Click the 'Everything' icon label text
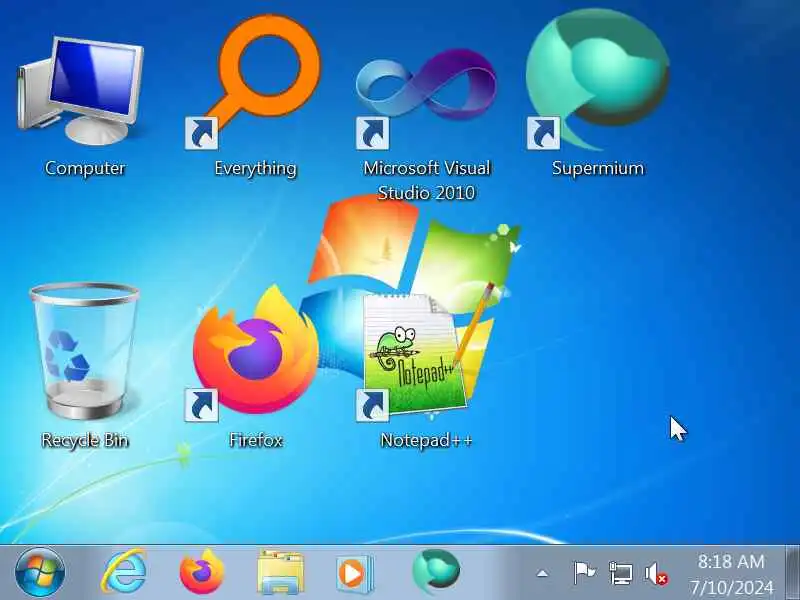The height and width of the screenshot is (600, 800). (x=255, y=168)
